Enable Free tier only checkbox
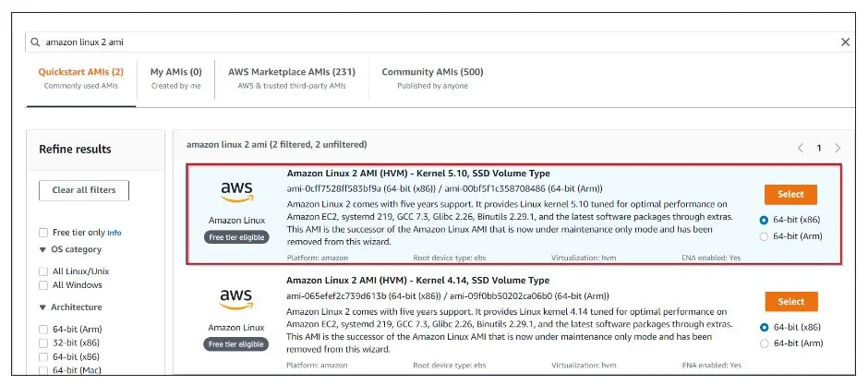Viewport: 868px width, 385px height. (43, 233)
